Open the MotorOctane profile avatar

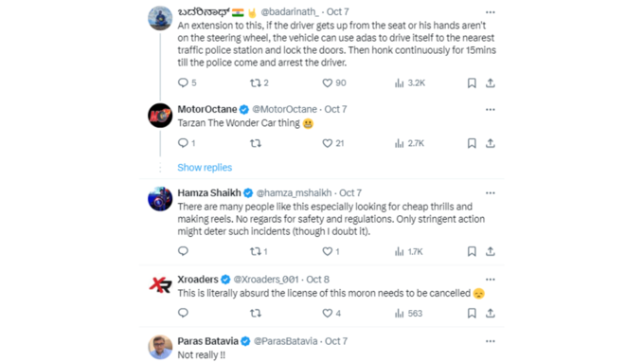(x=160, y=116)
